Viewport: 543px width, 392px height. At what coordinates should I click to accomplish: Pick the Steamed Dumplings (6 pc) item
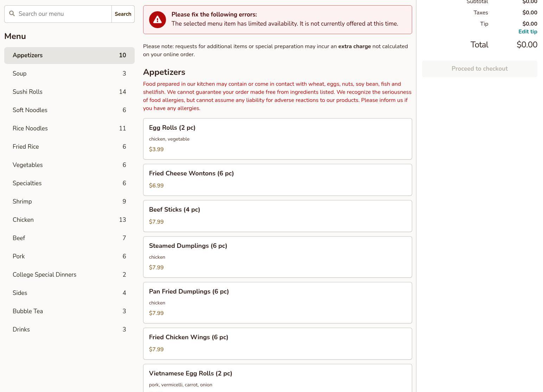point(277,257)
